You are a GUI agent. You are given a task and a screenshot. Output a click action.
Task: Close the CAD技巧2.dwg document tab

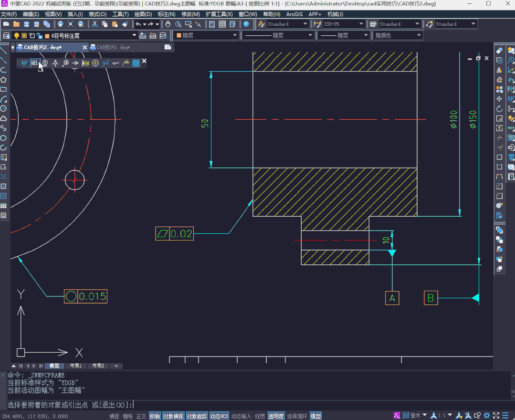pyautogui.click(x=84, y=47)
